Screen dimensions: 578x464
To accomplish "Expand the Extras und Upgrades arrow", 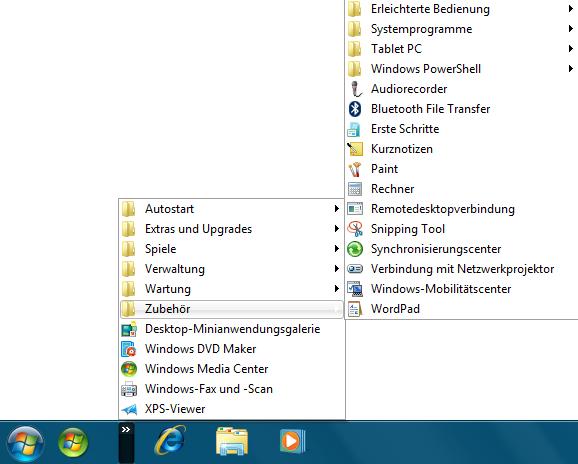I will 336,229.
